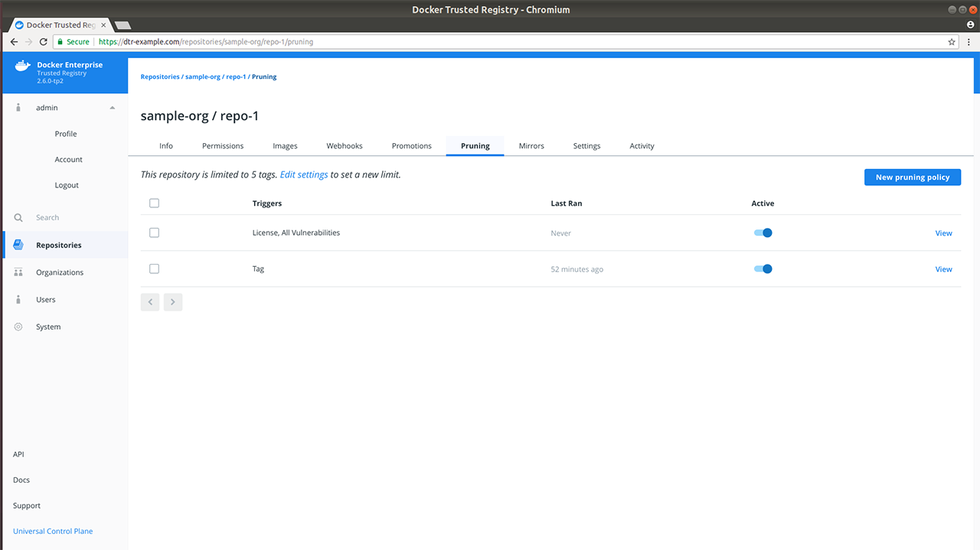Open the Permissions tab
The width and height of the screenshot is (980, 550).
pos(223,146)
